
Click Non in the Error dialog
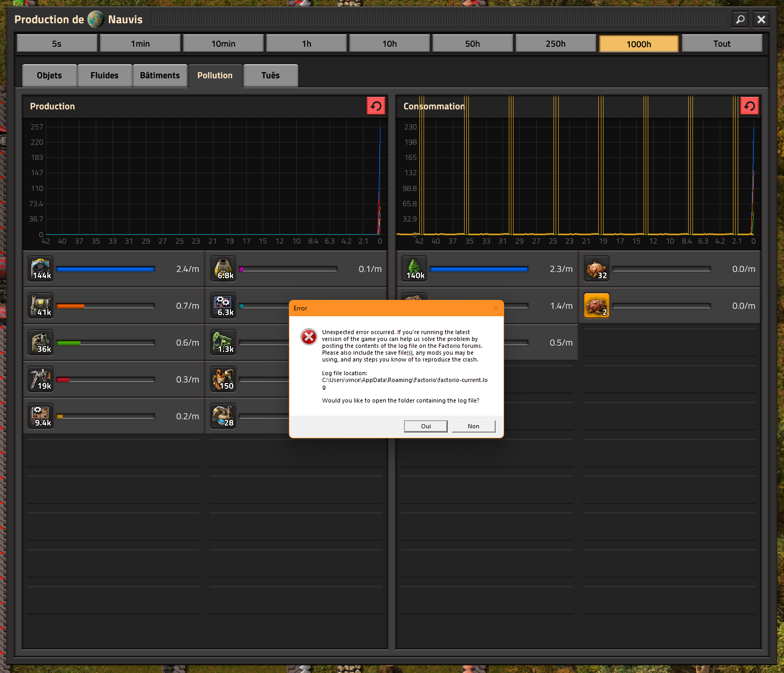474,426
